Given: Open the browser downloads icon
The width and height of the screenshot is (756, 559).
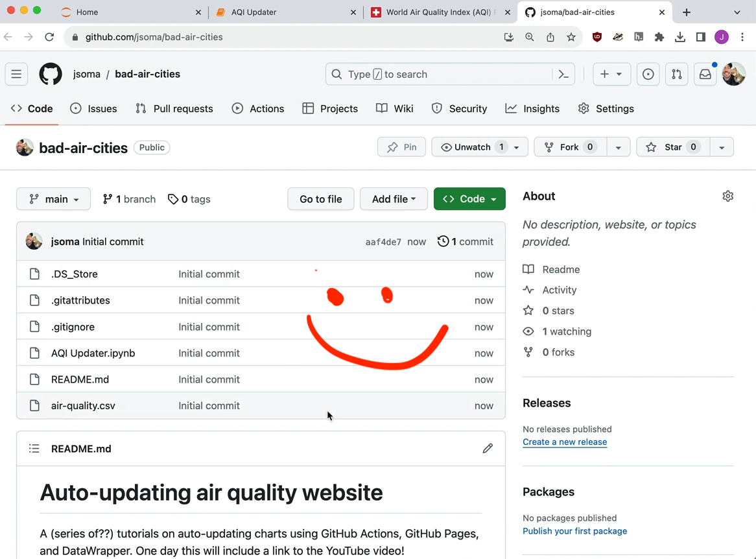Looking at the screenshot, I should (x=680, y=37).
